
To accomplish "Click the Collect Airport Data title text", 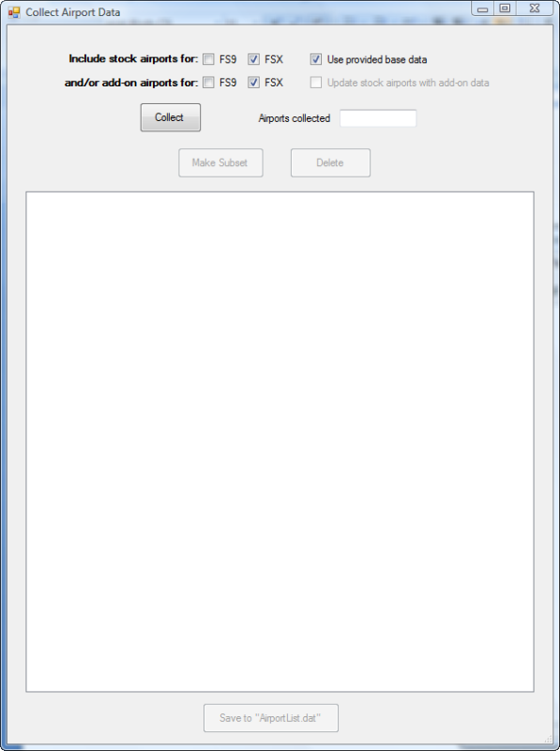I will tap(73, 12).
